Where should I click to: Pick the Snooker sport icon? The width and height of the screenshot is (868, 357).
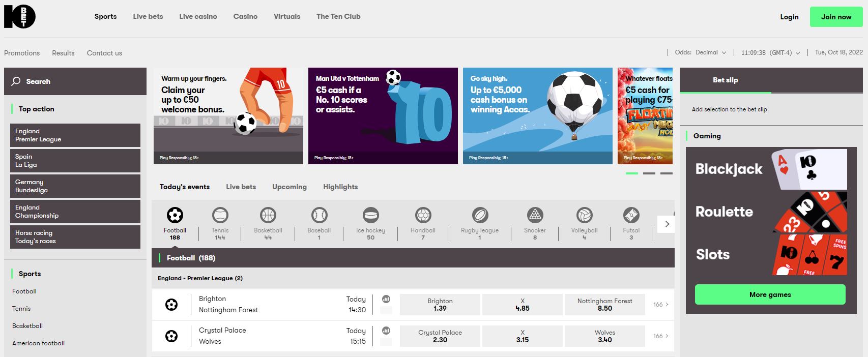pyautogui.click(x=535, y=215)
